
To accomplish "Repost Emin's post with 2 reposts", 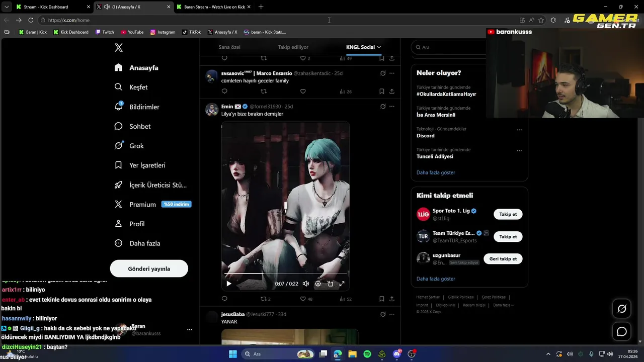I will [265, 299].
